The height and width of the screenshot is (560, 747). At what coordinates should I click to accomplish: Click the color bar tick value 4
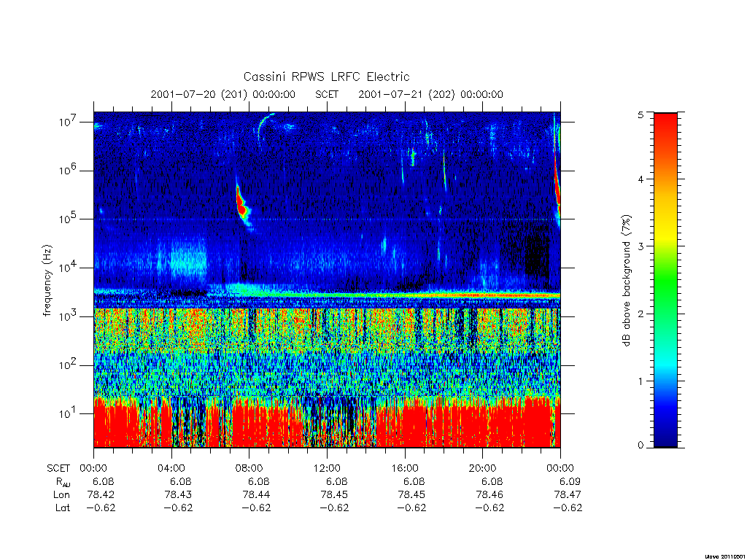(640, 179)
